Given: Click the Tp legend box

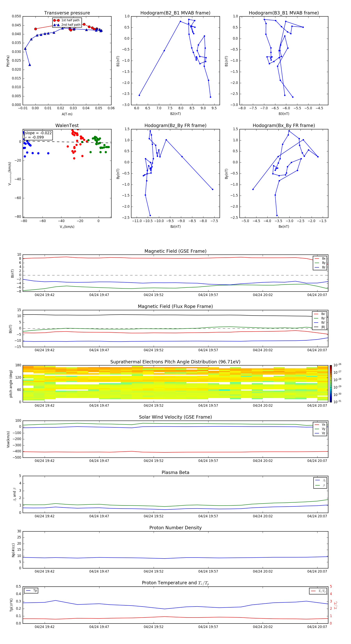Looking at the screenshot, I should pyautogui.click(x=31, y=591).
